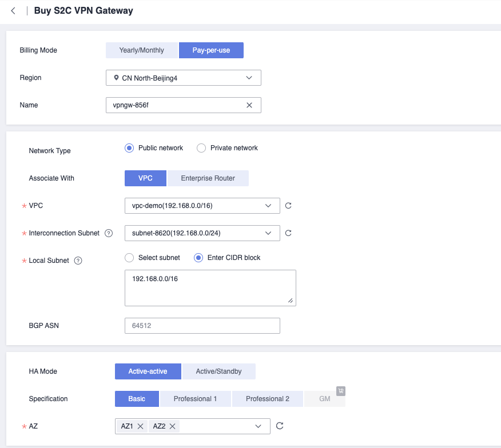The image size is (501, 448).
Task: Open the Interconnection Subnet help tooltip
Action: click(x=109, y=233)
